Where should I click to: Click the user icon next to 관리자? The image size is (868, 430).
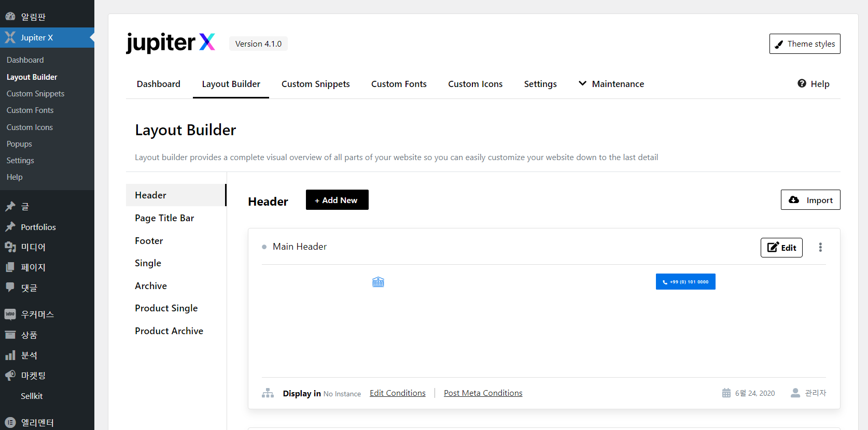[795, 393]
